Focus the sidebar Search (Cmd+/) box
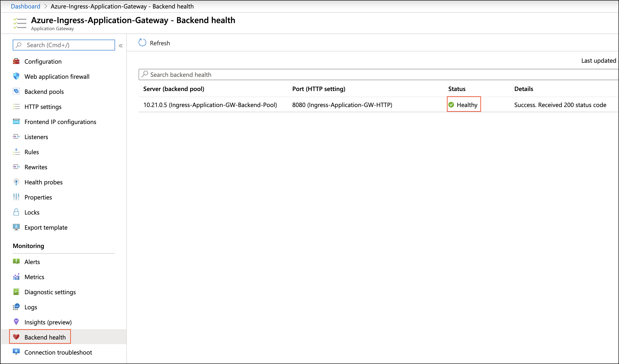The height and width of the screenshot is (364, 619). pos(66,45)
